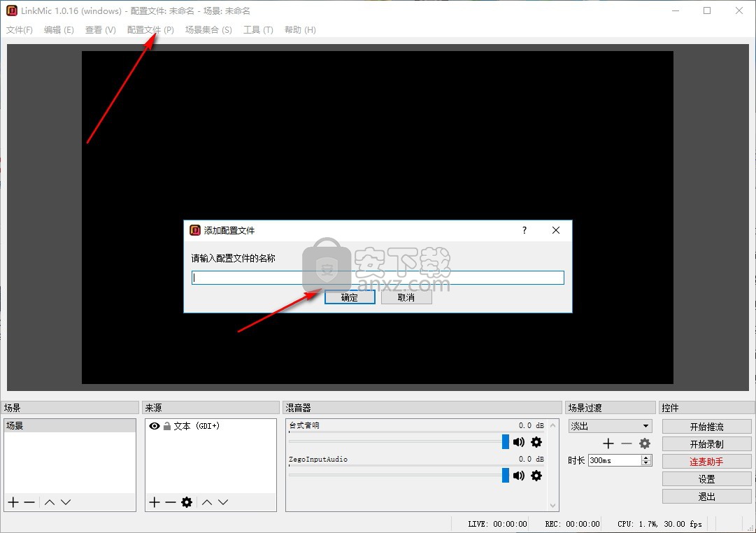
Task: Move the source down with arrow icon
Action: point(223,502)
